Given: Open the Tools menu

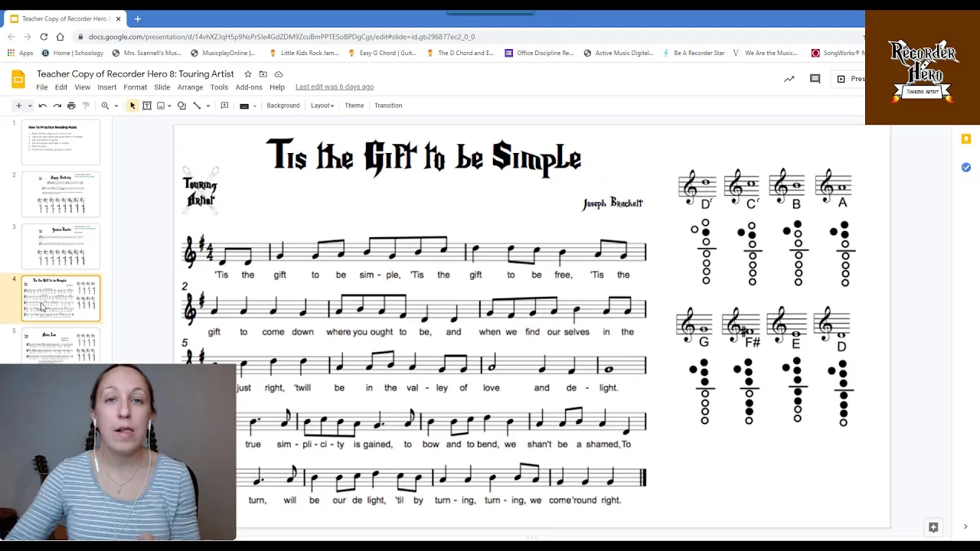Looking at the screenshot, I should [x=219, y=87].
